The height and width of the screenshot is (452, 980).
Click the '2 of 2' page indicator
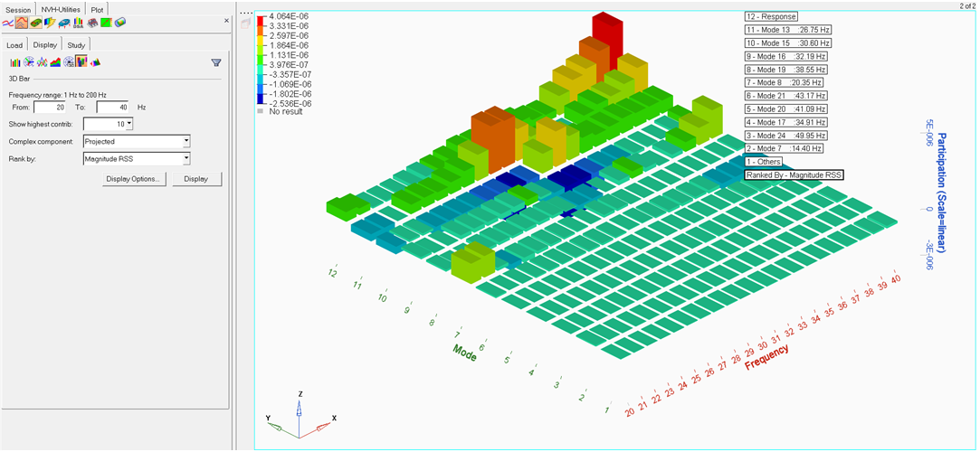click(967, 5)
